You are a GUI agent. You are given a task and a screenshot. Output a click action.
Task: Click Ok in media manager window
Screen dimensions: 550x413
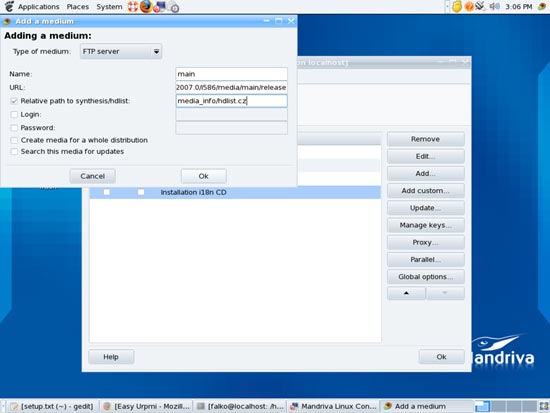[x=442, y=357]
